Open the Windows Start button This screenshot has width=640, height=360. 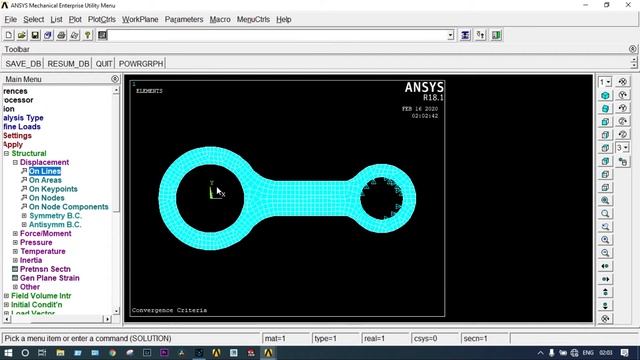pyautogui.click(x=8, y=353)
